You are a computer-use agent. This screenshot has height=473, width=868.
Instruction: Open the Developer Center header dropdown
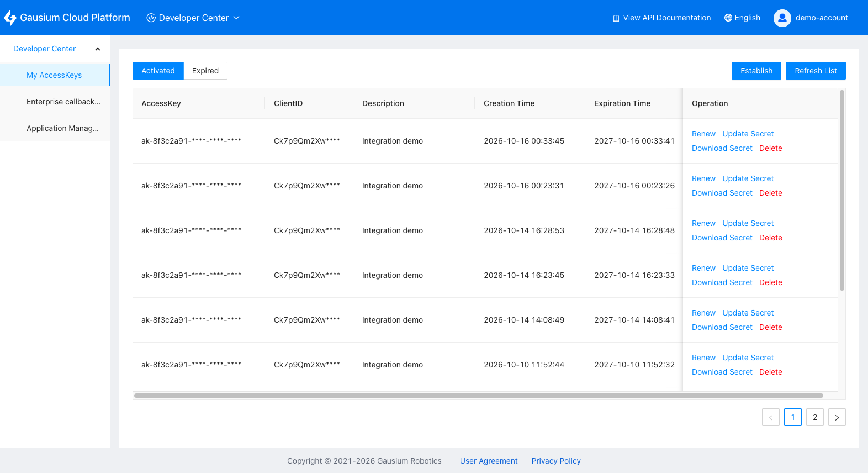tap(193, 18)
